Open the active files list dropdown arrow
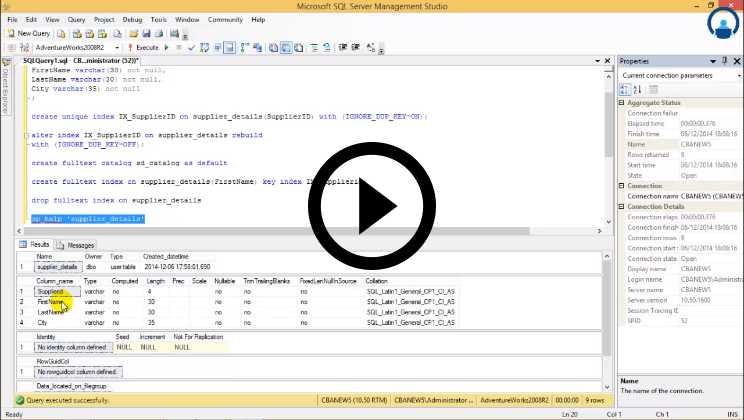744x420 pixels. pyautogui.click(x=597, y=61)
